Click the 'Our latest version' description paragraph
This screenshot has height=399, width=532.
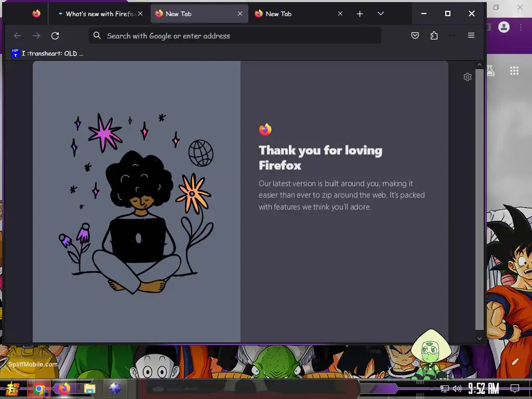pyautogui.click(x=342, y=195)
